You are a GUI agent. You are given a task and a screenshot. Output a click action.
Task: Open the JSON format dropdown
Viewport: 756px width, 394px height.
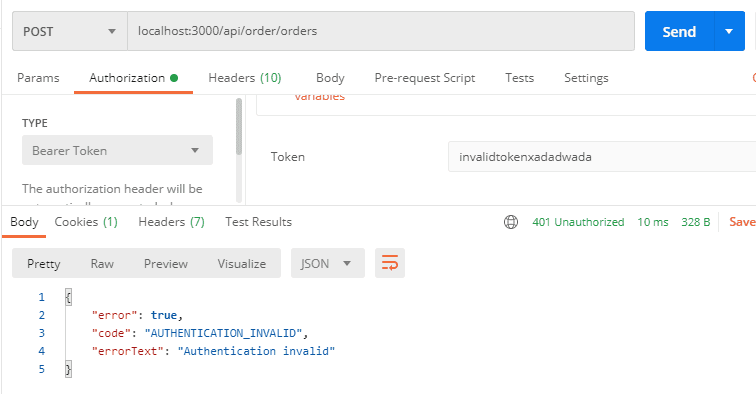click(328, 263)
